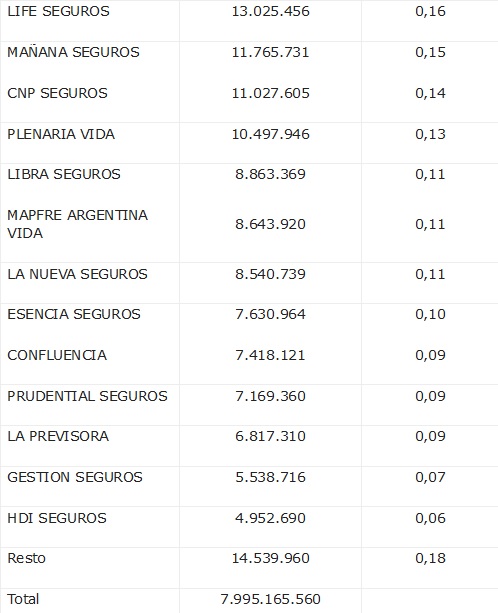Click the 8.643.920 amount value

pyautogui.click(x=270, y=224)
